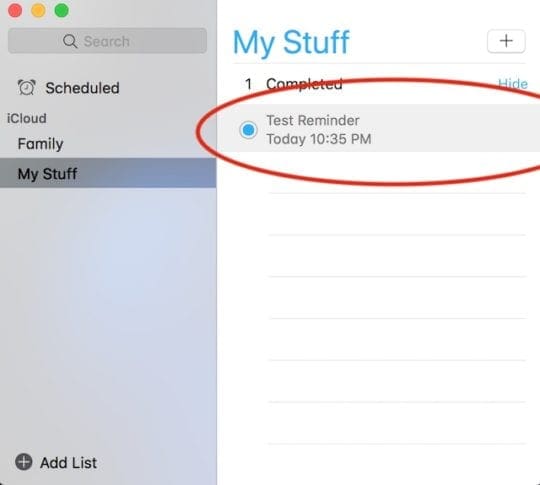Uncheck the Test Reminder completed circle
Screen dimensions: 540x485
(248, 130)
